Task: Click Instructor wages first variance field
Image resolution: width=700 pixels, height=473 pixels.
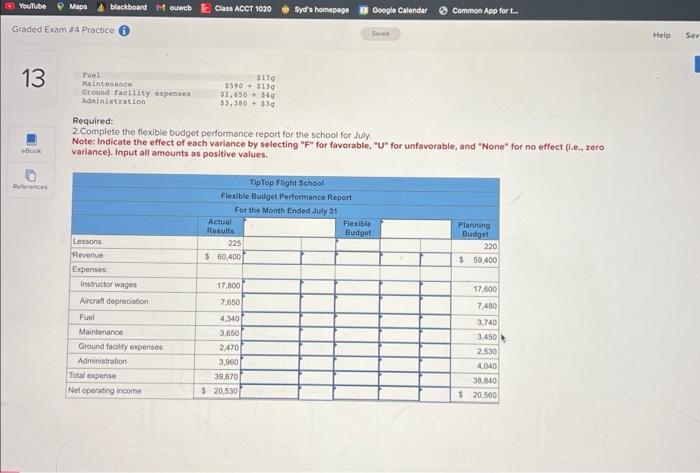Action: coord(271,286)
